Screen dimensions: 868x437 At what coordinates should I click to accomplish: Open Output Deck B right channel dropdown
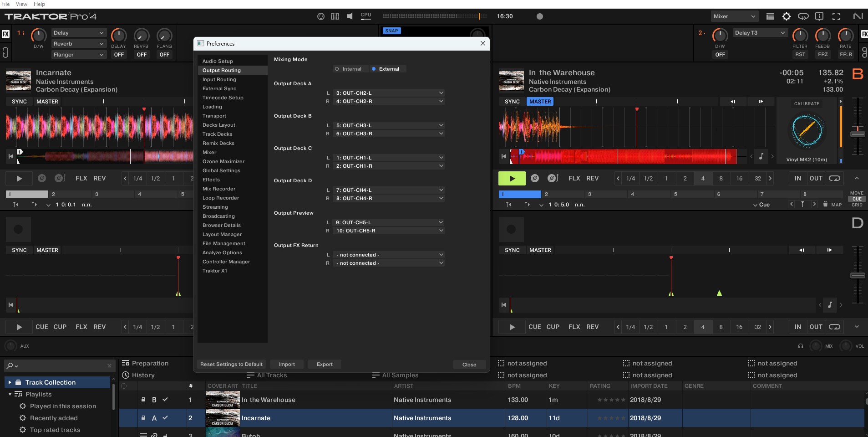(389, 134)
